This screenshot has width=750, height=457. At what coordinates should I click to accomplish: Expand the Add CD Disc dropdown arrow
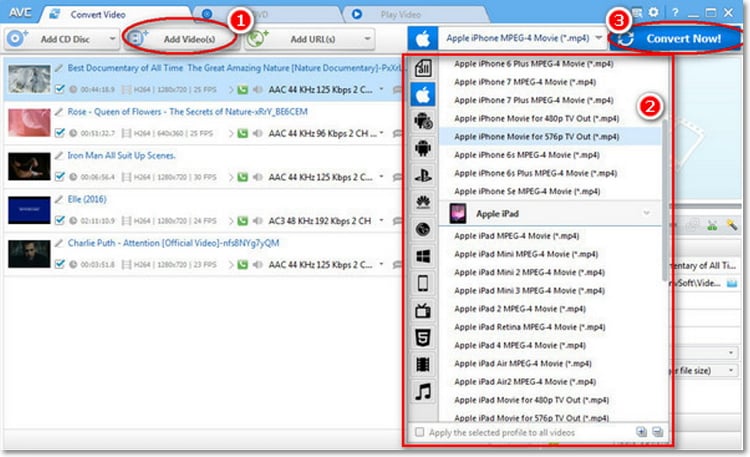[112, 39]
